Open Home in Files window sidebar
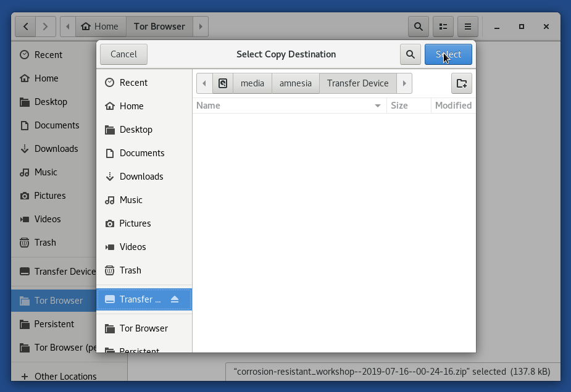 click(54, 78)
